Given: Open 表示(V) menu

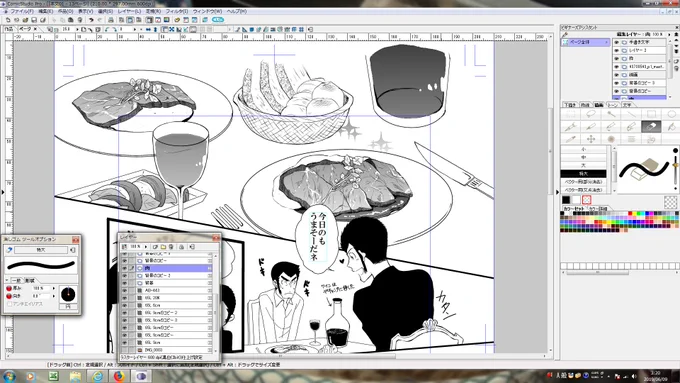Looking at the screenshot, I should tap(85, 11).
